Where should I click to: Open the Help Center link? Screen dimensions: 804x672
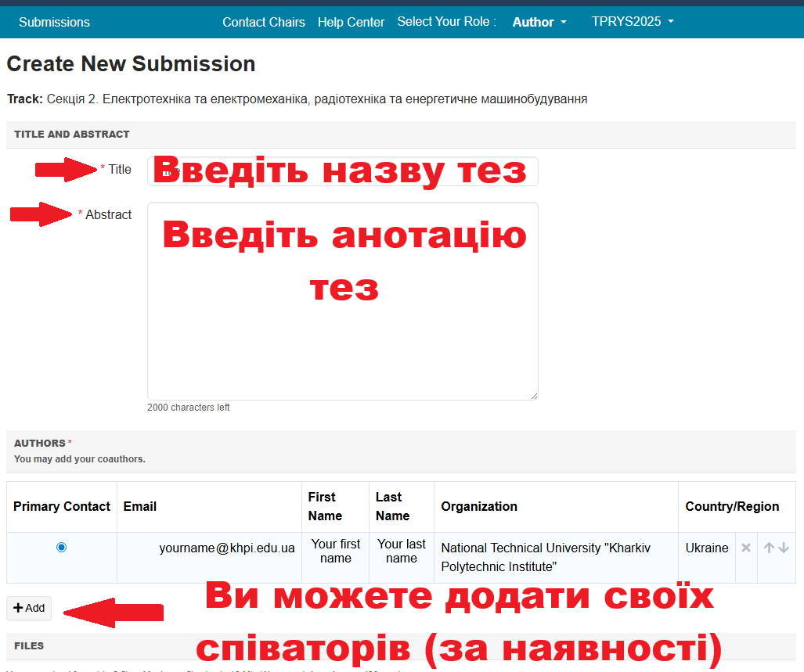(351, 22)
